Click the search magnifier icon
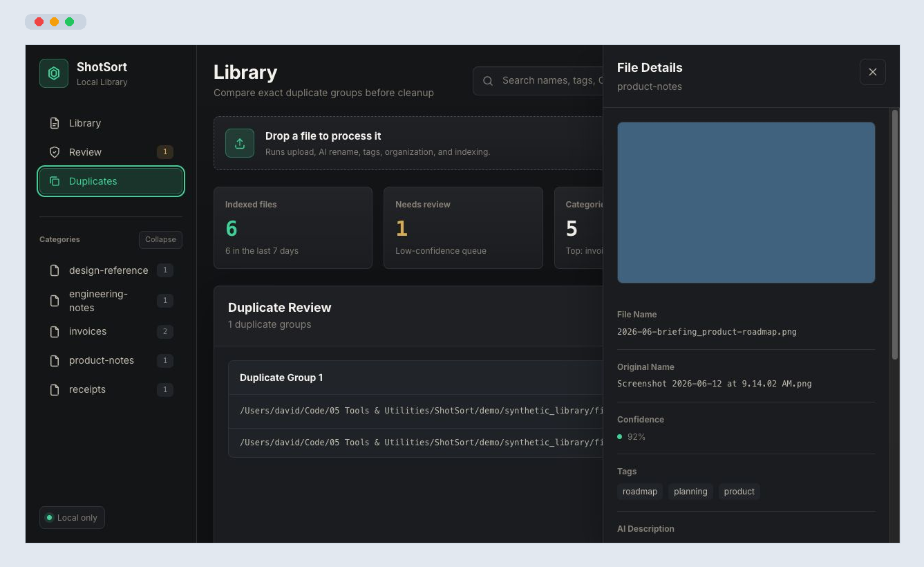The height and width of the screenshot is (567, 924). [x=488, y=81]
